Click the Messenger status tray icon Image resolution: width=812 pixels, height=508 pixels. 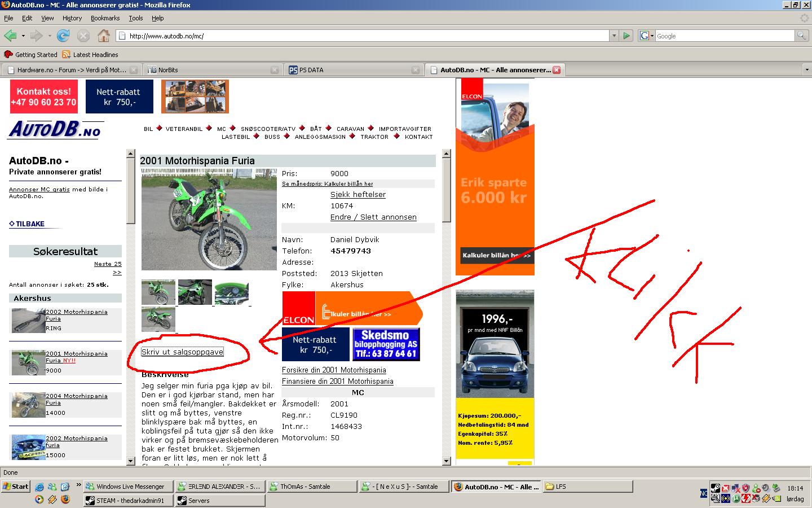tap(756, 488)
